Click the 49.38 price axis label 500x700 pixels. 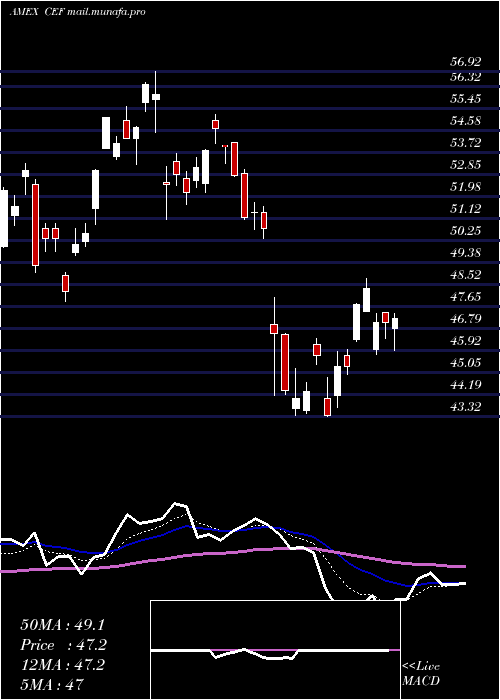pos(465,253)
